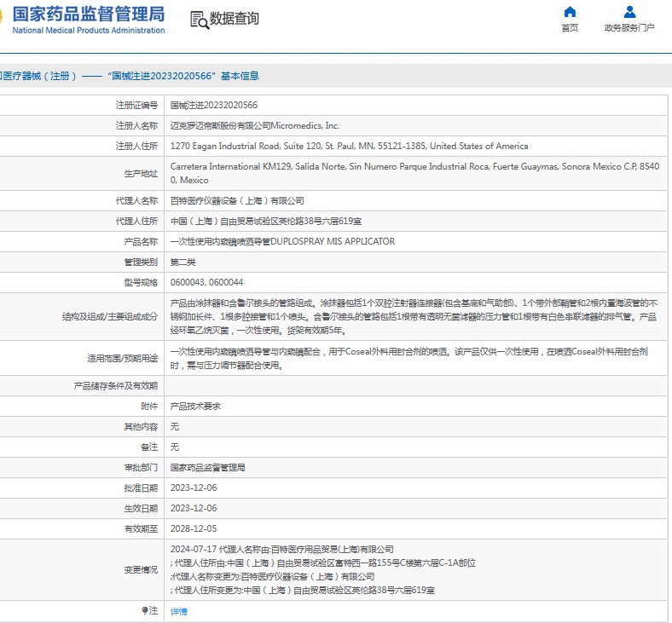Click the 第二类 management category value
672x623 pixels.
[183, 262]
